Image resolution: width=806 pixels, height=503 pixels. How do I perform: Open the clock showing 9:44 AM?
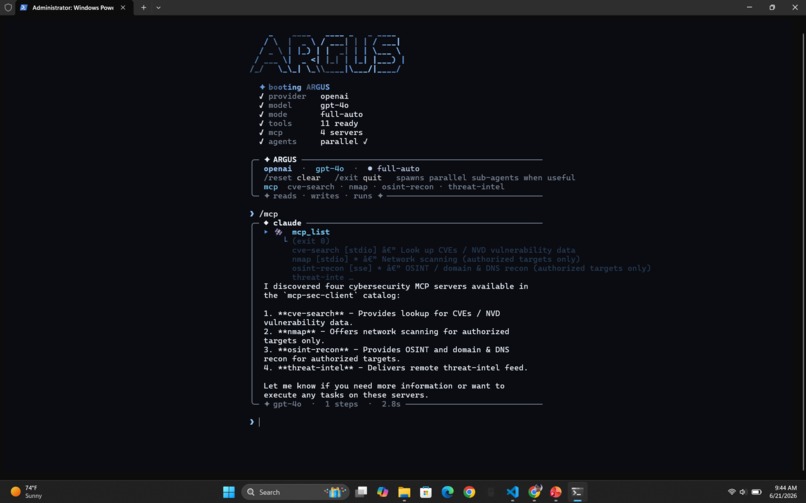tap(783, 492)
